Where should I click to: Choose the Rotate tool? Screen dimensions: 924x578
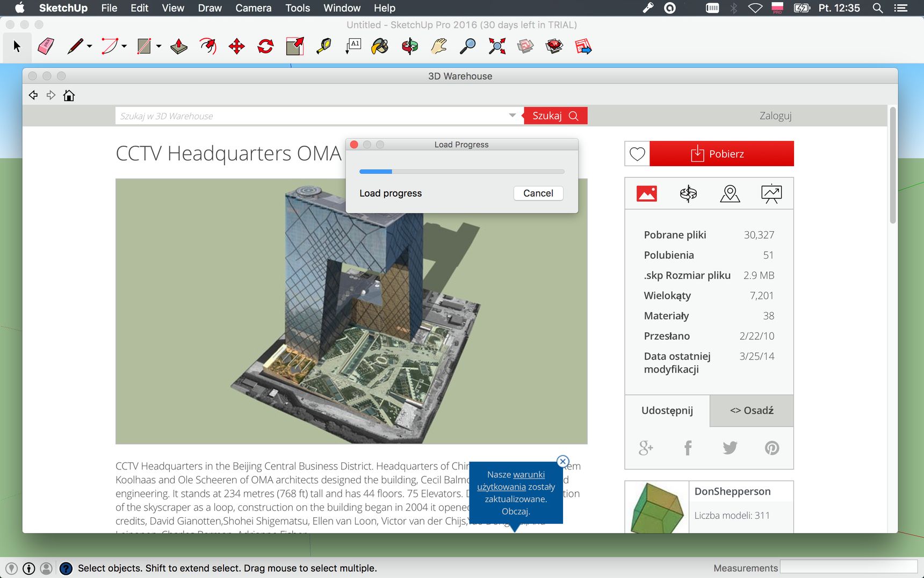[x=265, y=47]
